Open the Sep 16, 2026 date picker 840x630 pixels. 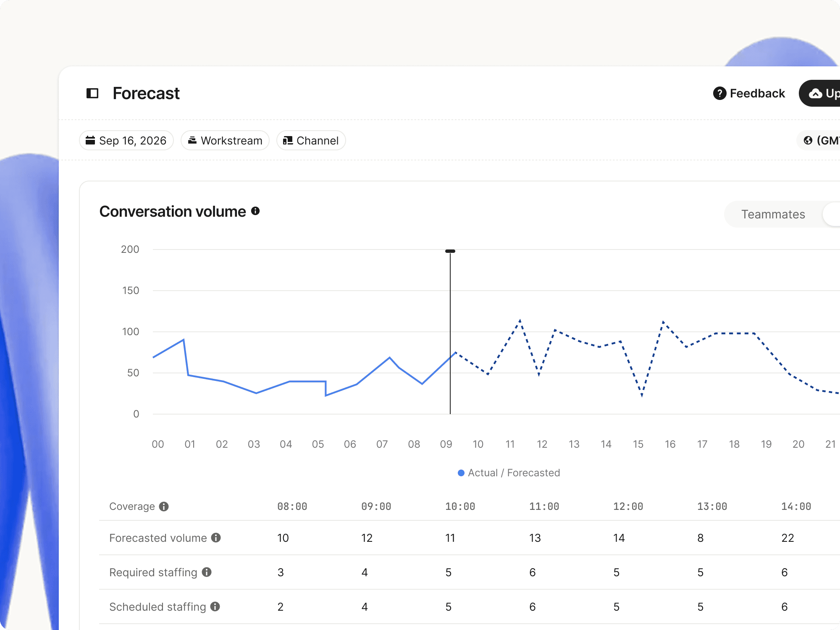click(126, 140)
